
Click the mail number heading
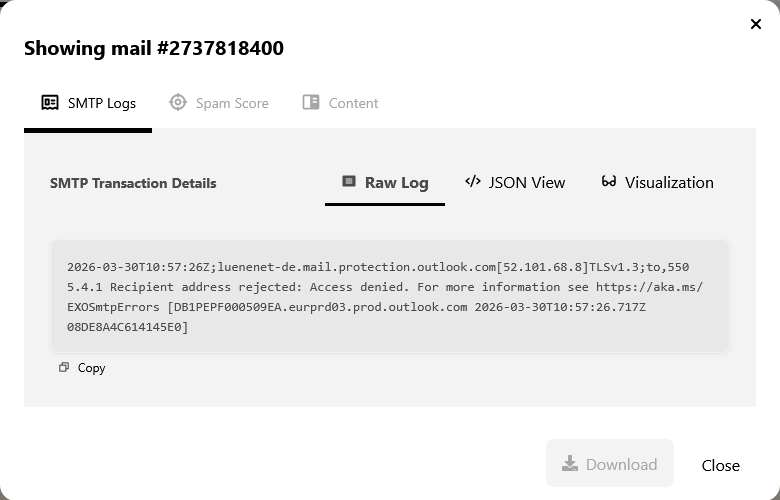pyautogui.click(x=154, y=48)
